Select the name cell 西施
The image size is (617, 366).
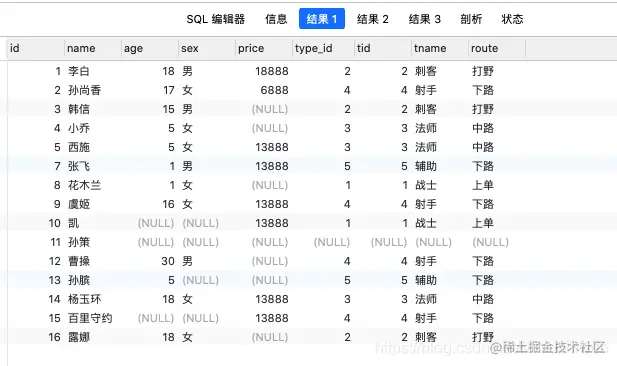pyautogui.click(x=79, y=147)
